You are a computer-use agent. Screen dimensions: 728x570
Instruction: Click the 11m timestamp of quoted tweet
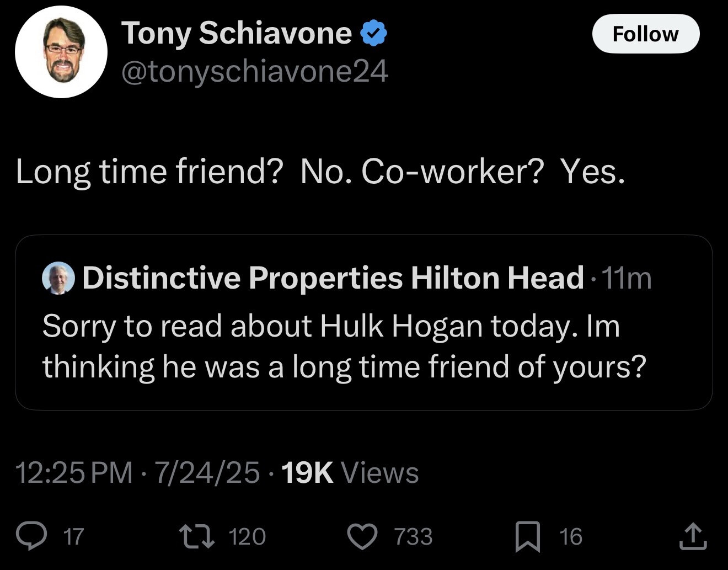(627, 278)
